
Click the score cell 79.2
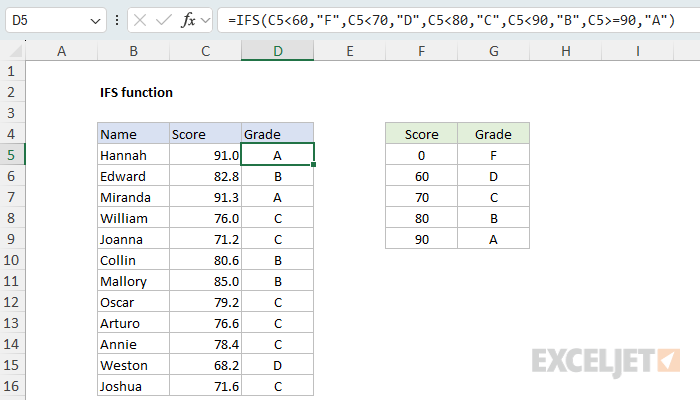pyautogui.click(x=205, y=302)
